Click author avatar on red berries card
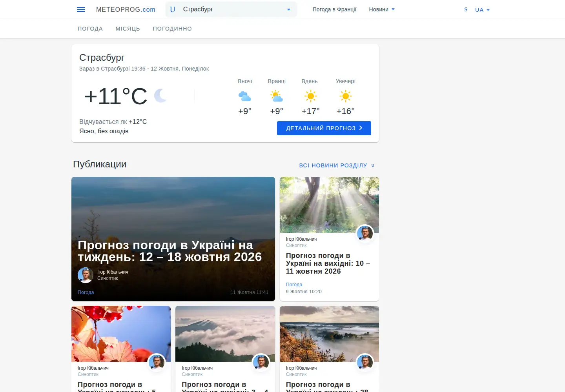Screen dimensions: 565x392 [x=157, y=363]
